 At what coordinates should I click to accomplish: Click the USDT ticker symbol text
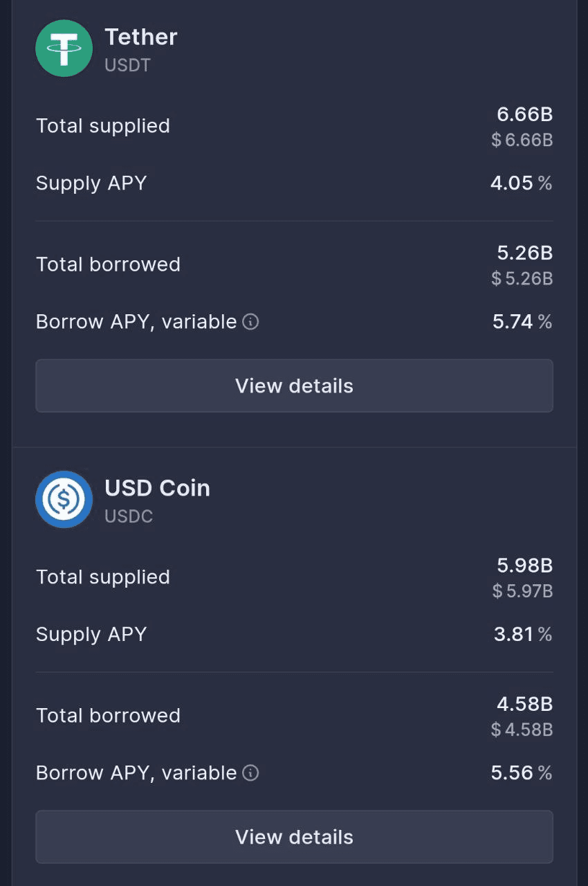pyautogui.click(x=127, y=66)
